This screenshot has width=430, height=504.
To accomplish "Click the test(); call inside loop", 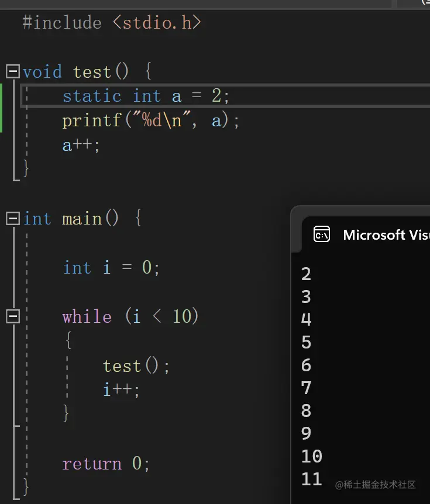I will tap(136, 365).
